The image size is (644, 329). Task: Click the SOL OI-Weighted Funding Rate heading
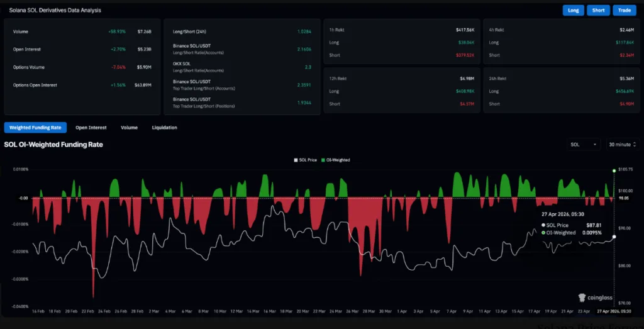coord(53,145)
